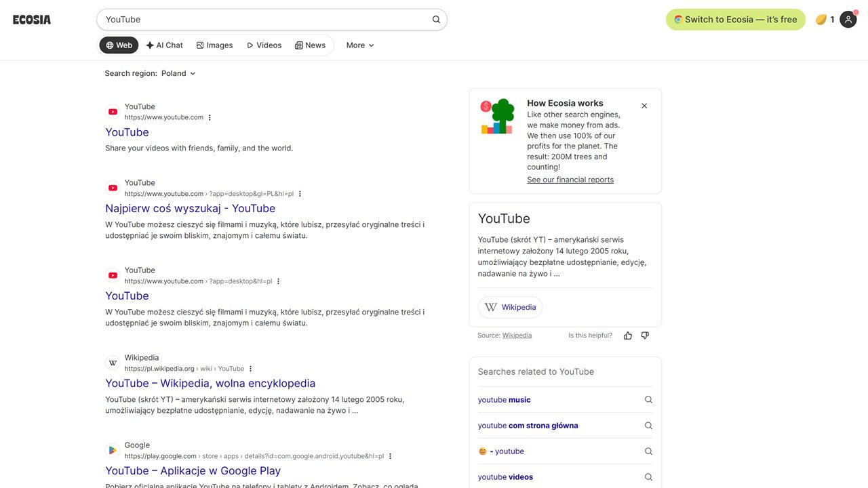Expand the Search region Poland dropdown

pyautogui.click(x=178, y=73)
